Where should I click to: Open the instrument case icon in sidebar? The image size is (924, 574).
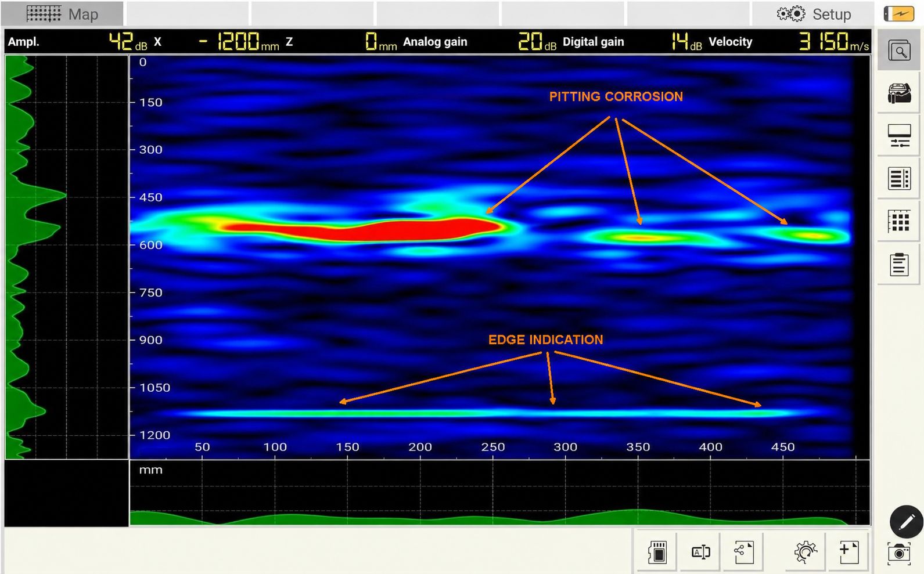click(899, 93)
